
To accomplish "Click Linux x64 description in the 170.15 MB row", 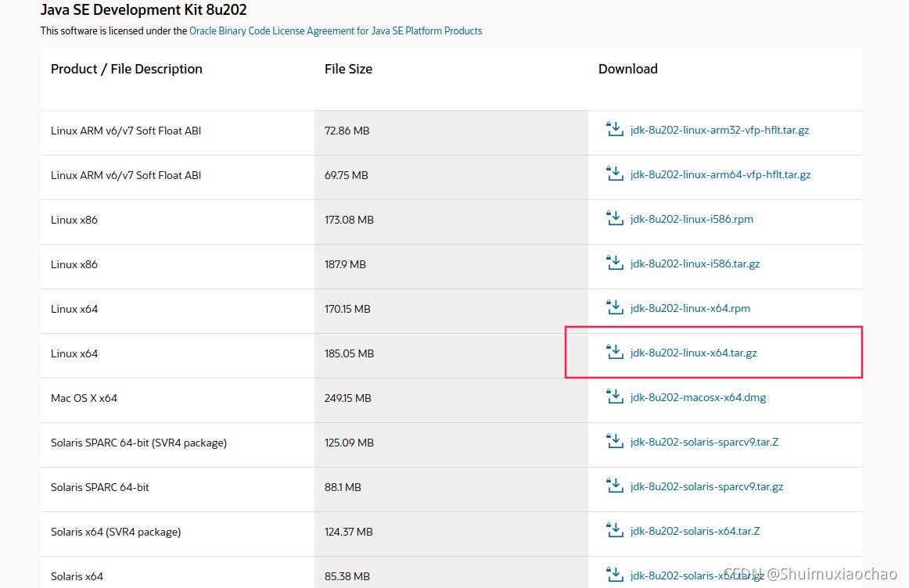I will pyautogui.click(x=178, y=311).
